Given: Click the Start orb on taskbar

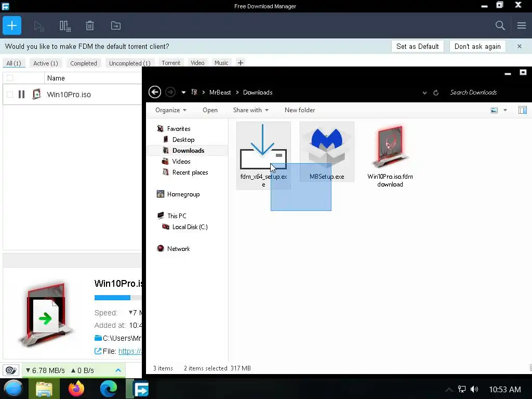Looking at the screenshot, I should click(14, 389).
